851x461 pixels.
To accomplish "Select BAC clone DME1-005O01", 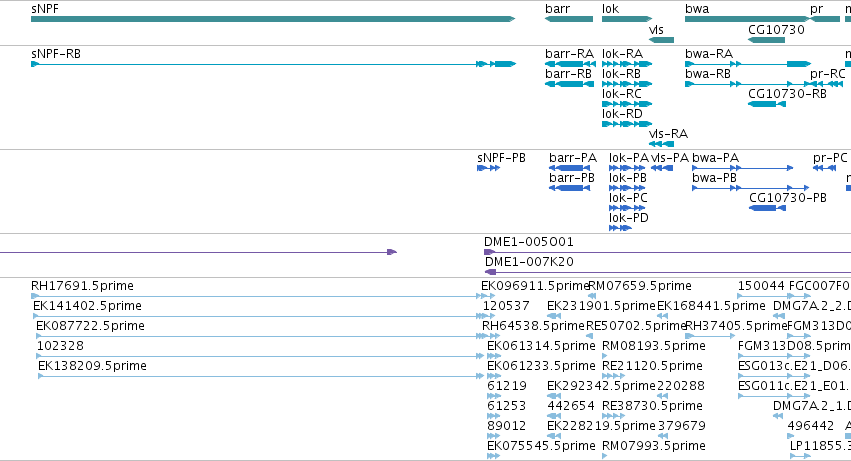I will pyautogui.click(x=529, y=242).
